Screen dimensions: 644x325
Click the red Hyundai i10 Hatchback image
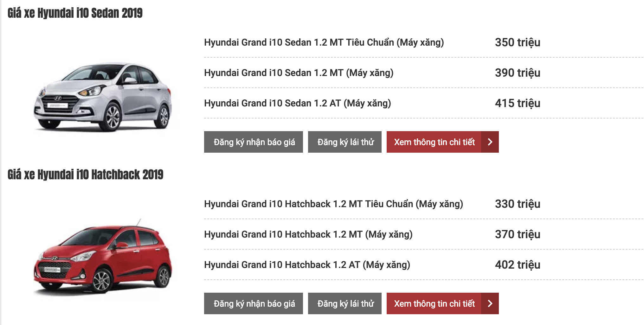(103, 258)
